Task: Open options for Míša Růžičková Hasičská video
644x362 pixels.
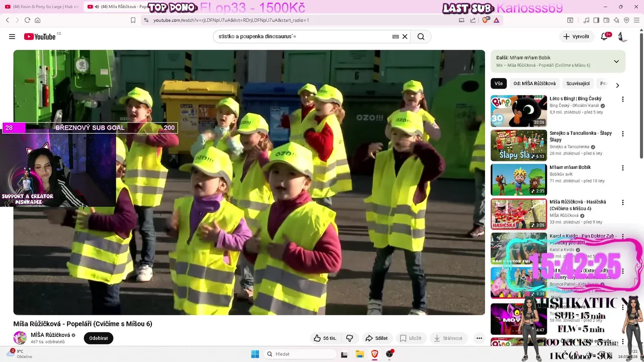Action: coord(622,203)
